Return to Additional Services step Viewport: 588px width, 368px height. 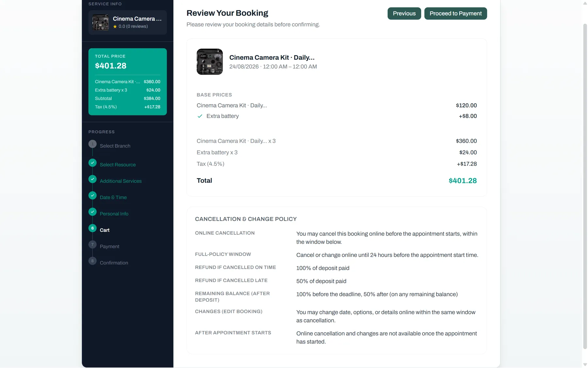coord(121,181)
